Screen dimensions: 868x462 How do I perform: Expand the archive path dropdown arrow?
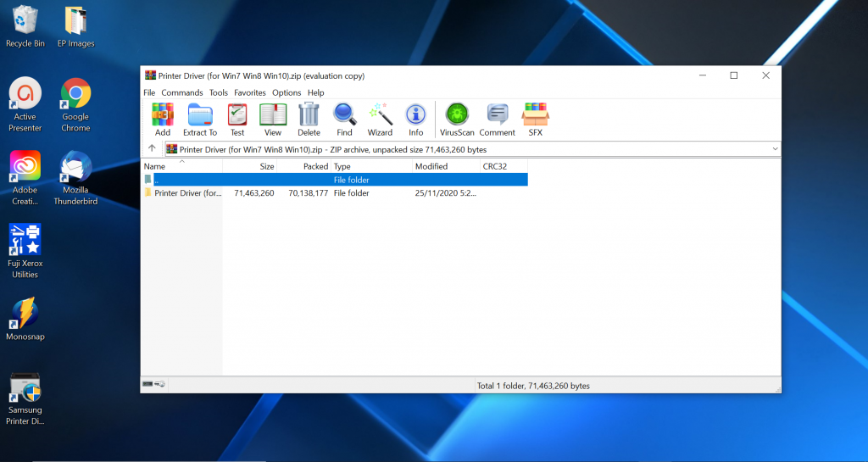[775, 149]
